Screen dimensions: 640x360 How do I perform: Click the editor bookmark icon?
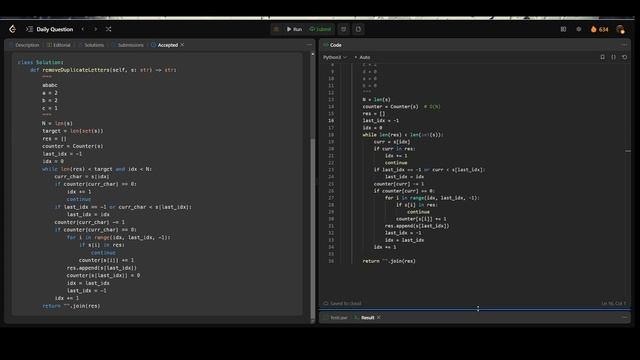602,57
